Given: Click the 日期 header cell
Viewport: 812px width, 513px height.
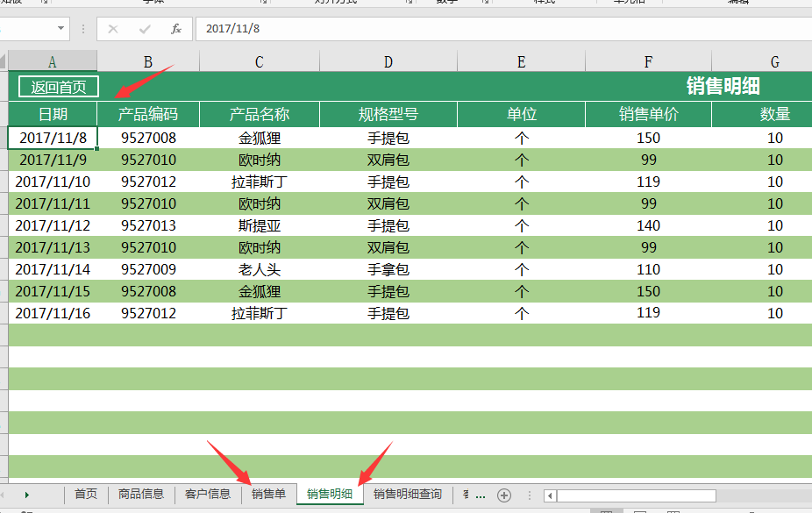Looking at the screenshot, I should [x=53, y=114].
